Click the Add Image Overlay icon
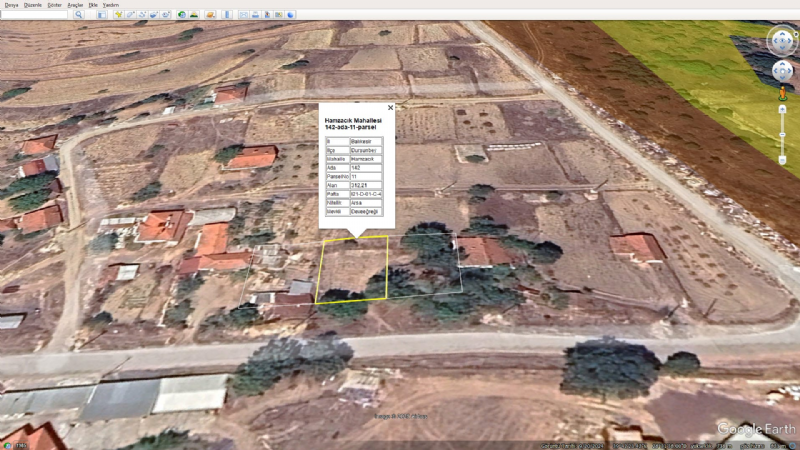 (x=154, y=15)
